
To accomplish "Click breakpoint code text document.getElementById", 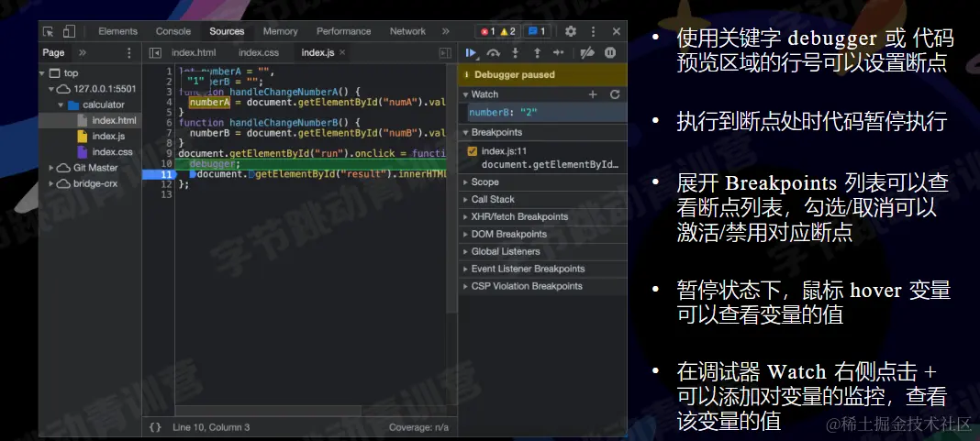I will coord(550,164).
